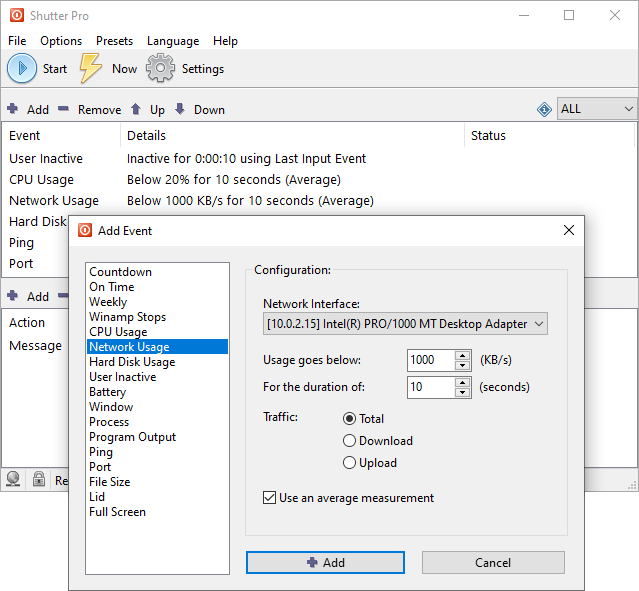Click into the Usage goes below field
639x591 pixels.
click(431, 360)
